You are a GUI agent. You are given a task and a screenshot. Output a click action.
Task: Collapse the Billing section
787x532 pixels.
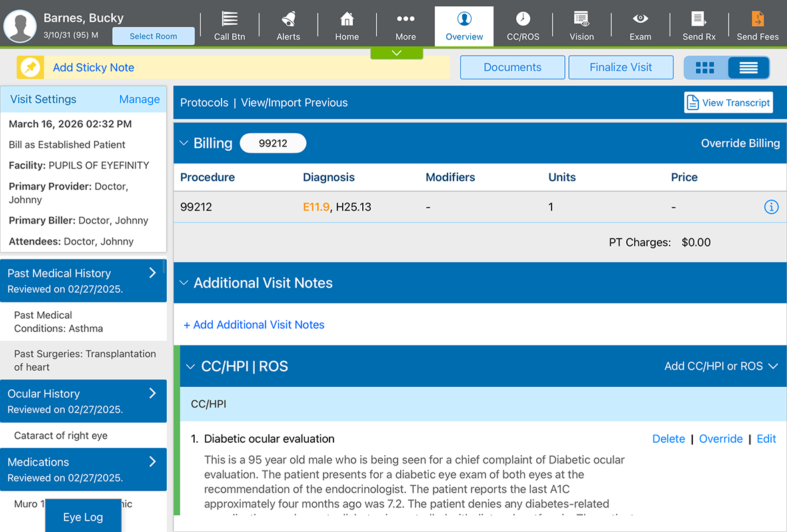pos(185,143)
